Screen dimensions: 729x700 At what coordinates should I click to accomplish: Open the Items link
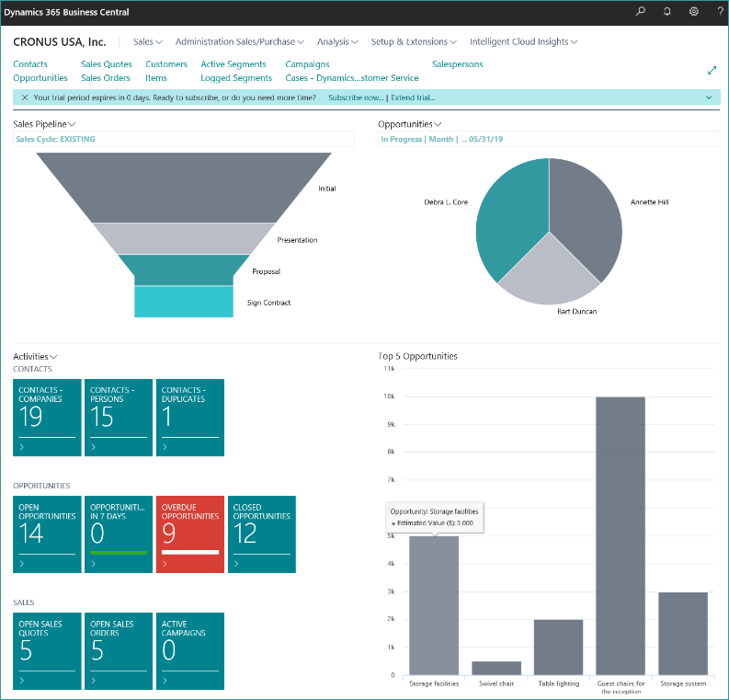[x=156, y=77]
